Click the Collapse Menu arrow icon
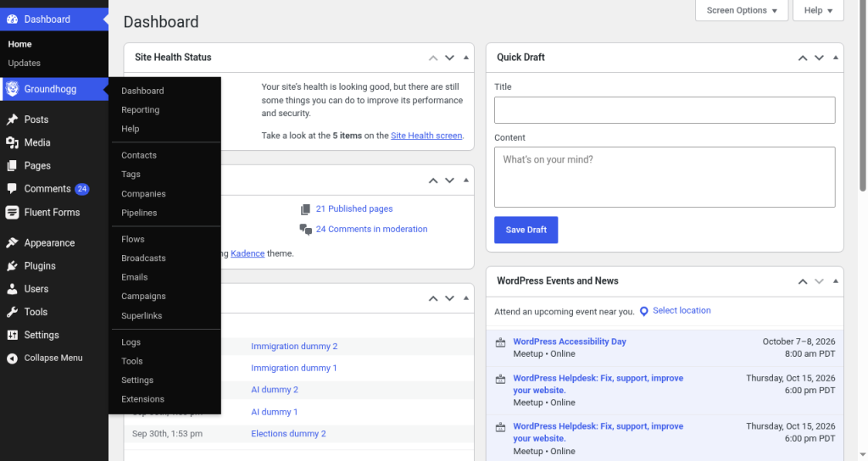 tap(12, 358)
